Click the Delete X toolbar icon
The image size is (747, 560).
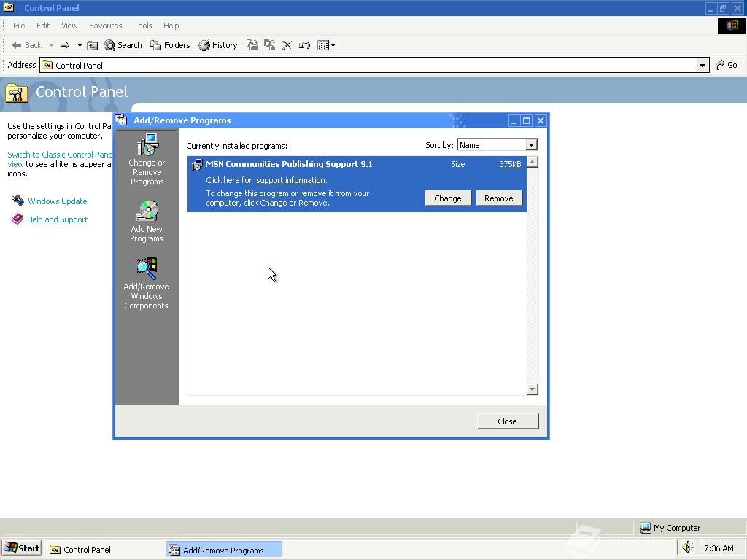(x=287, y=45)
